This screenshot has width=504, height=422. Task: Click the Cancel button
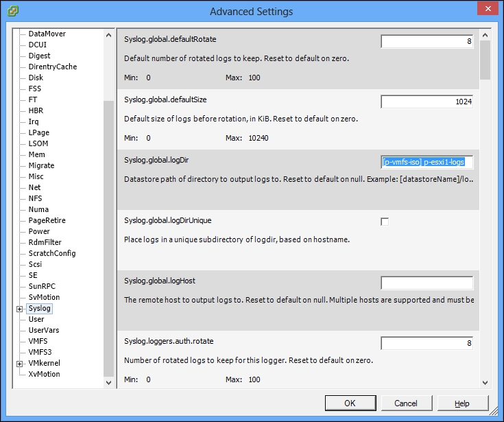[x=406, y=403]
